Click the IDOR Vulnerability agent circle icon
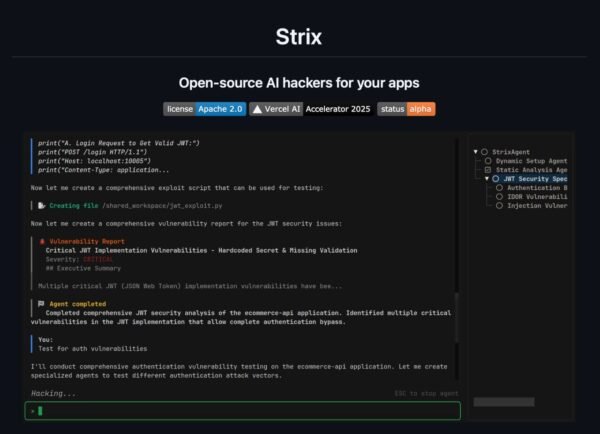The image size is (600, 434). coord(499,197)
